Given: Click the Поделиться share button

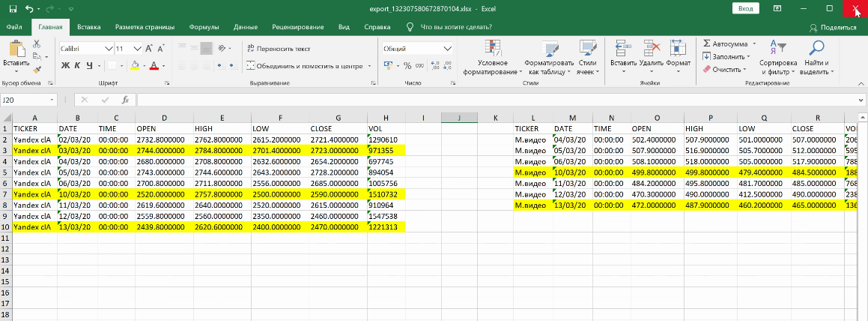Looking at the screenshot, I should (x=833, y=27).
